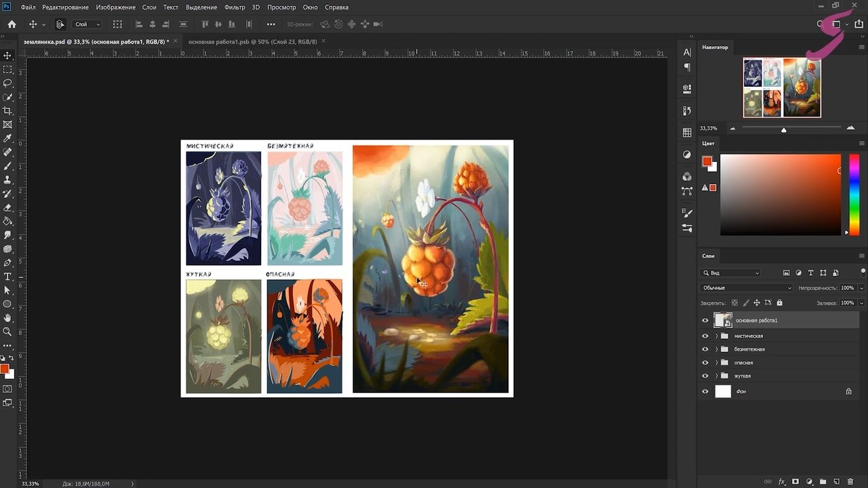Close the земляника.psd document tab
868x488 pixels.
pyautogui.click(x=176, y=41)
